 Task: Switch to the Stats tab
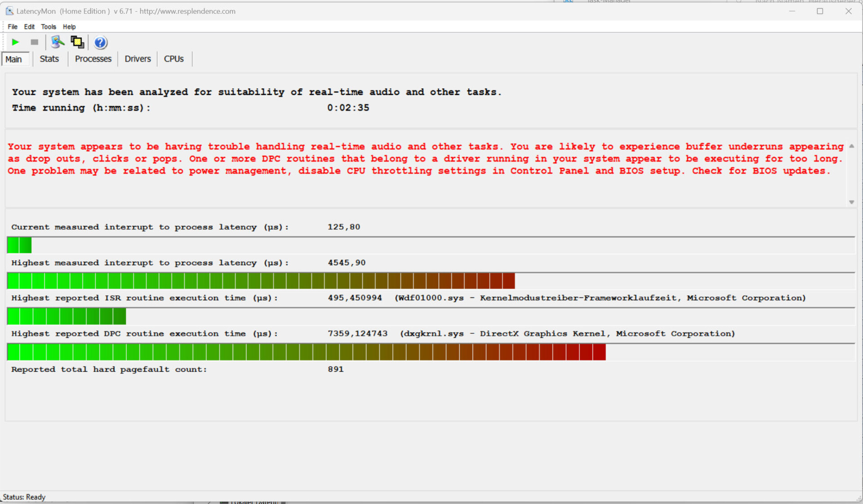coord(49,59)
